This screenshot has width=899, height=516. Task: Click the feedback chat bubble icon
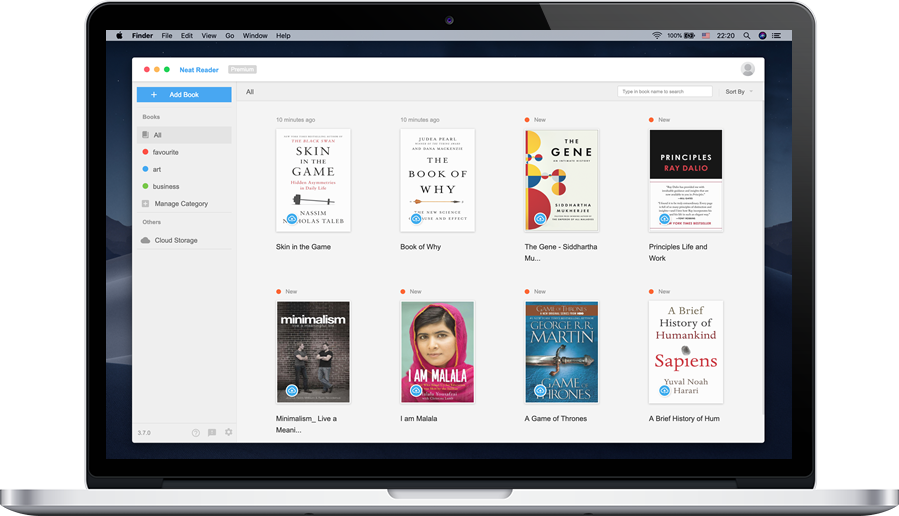click(x=212, y=433)
